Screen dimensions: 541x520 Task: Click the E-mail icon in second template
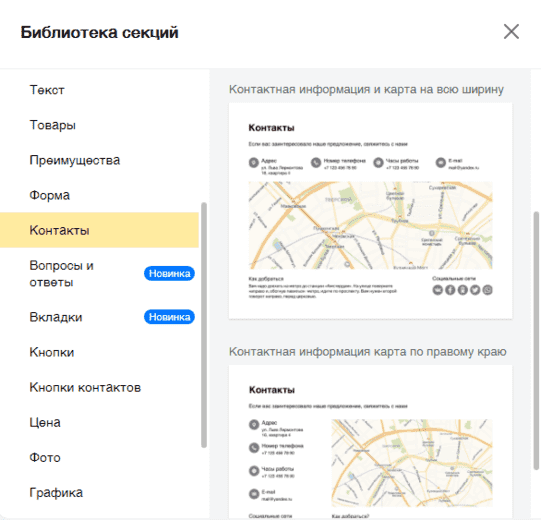coord(254,494)
